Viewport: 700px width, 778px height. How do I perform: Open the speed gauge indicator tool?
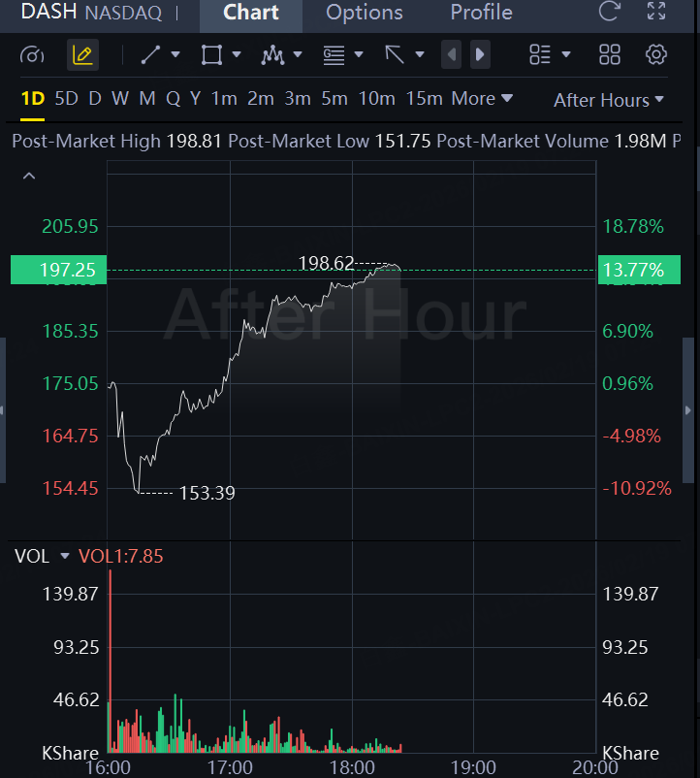pyautogui.click(x=32, y=54)
